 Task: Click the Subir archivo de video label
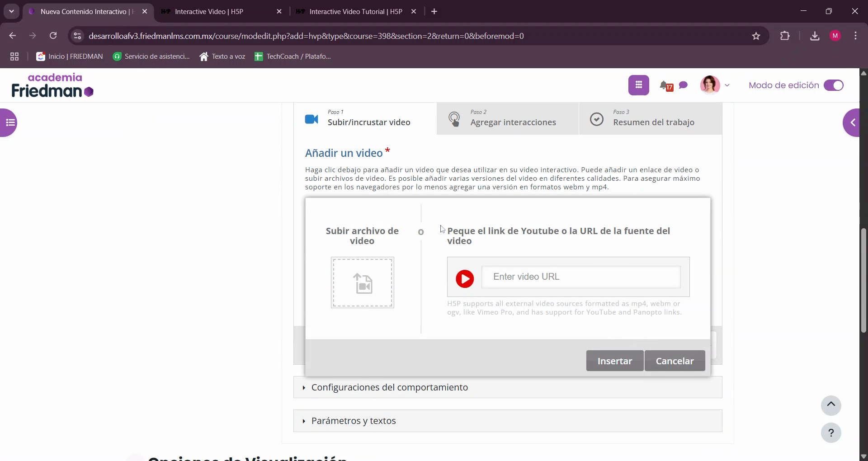click(x=362, y=236)
